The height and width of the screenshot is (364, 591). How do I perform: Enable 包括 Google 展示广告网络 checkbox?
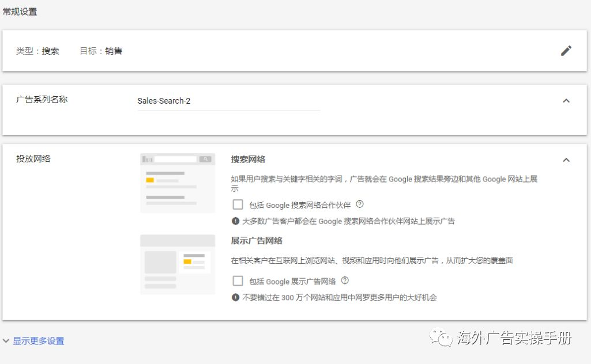pos(238,281)
